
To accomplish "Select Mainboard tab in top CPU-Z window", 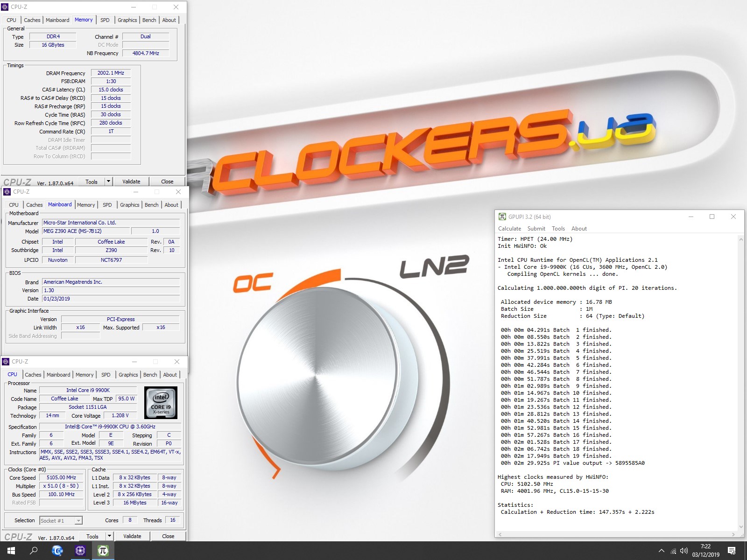I will pyautogui.click(x=57, y=20).
